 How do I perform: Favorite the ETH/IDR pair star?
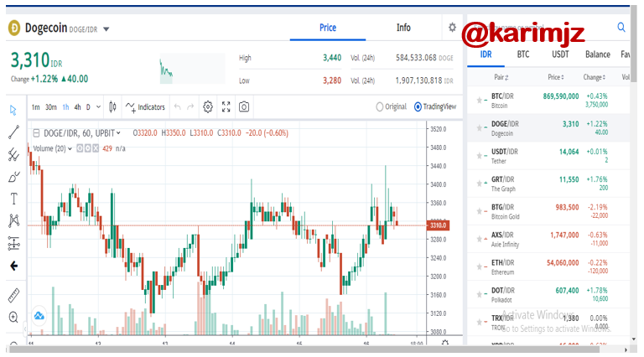[479, 266]
